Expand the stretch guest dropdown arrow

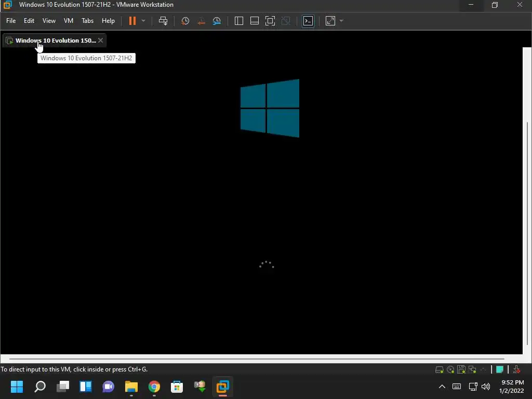point(342,21)
